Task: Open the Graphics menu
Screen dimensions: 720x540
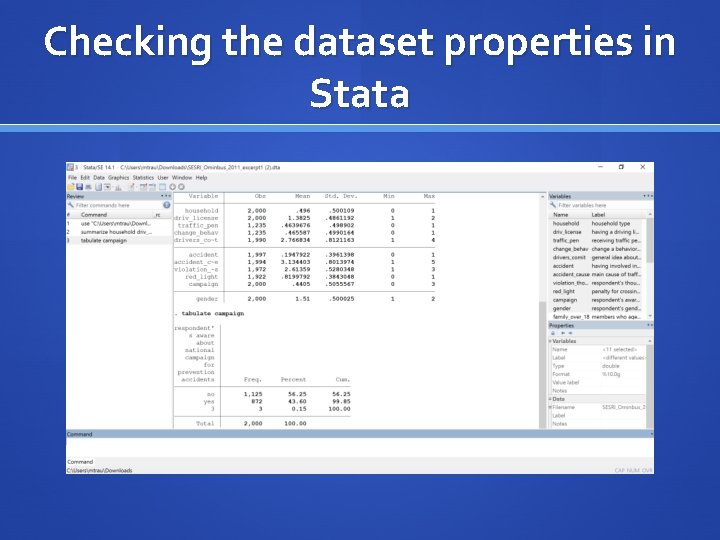Action: (x=119, y=178)
